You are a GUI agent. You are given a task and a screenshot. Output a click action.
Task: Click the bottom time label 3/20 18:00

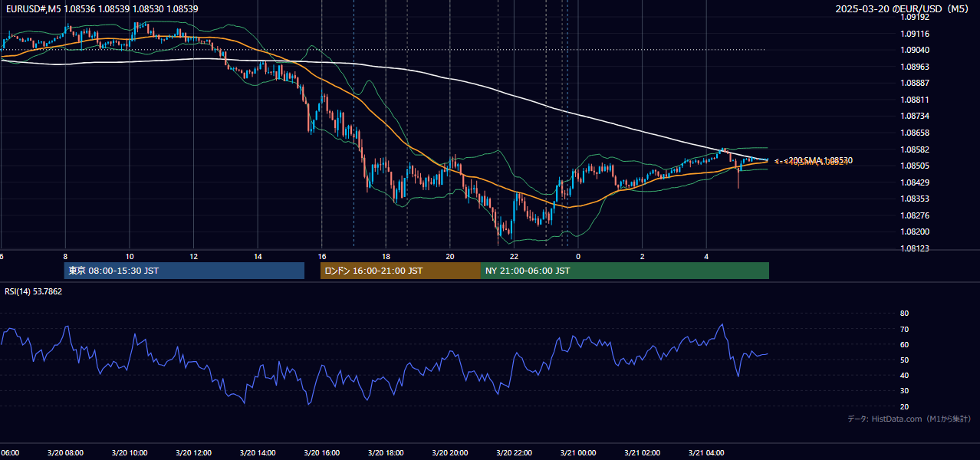pos(386,453)
